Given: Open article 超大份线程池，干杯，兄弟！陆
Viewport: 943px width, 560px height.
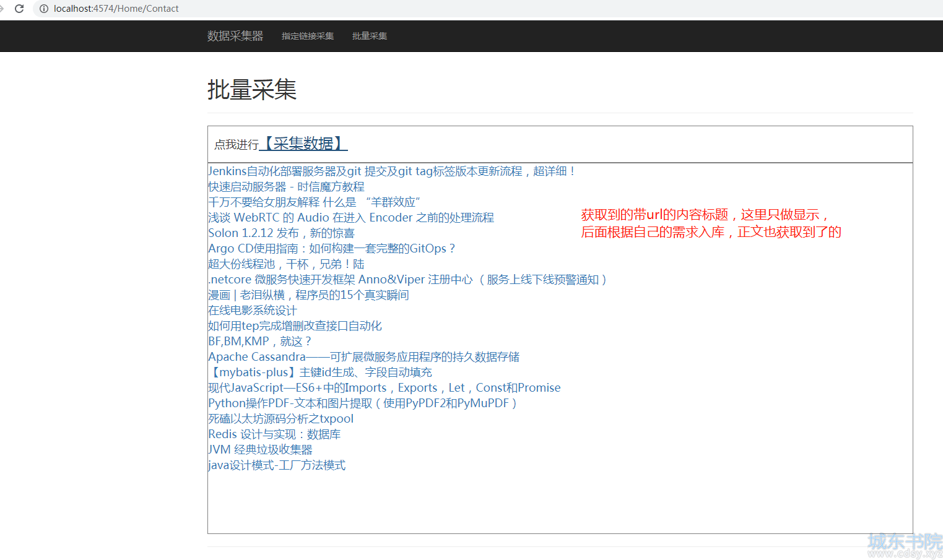Looking at the screenshot, I should point(286,264).
